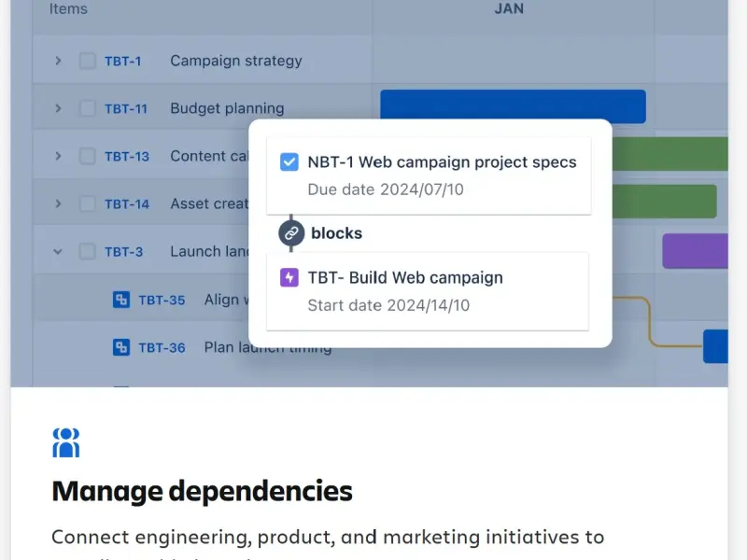
Task: Expand the TBT-1 Campaign strategy row
Action: coord(58,61)
